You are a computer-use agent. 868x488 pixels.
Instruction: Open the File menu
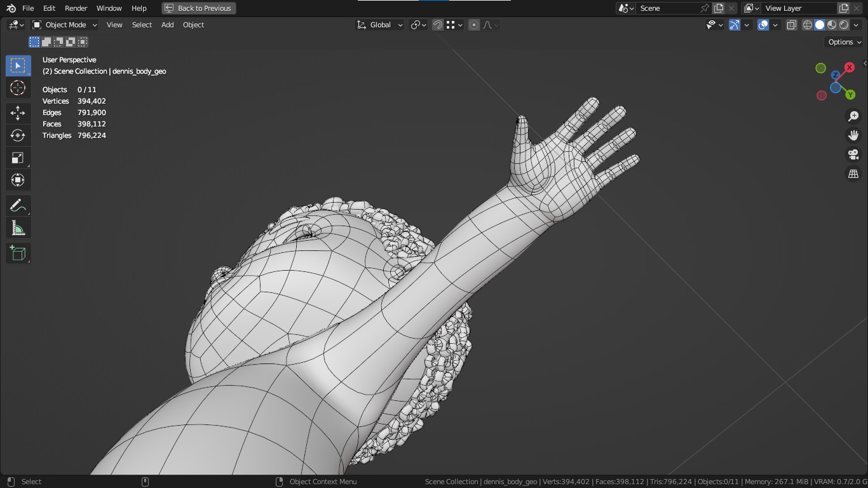28,8
